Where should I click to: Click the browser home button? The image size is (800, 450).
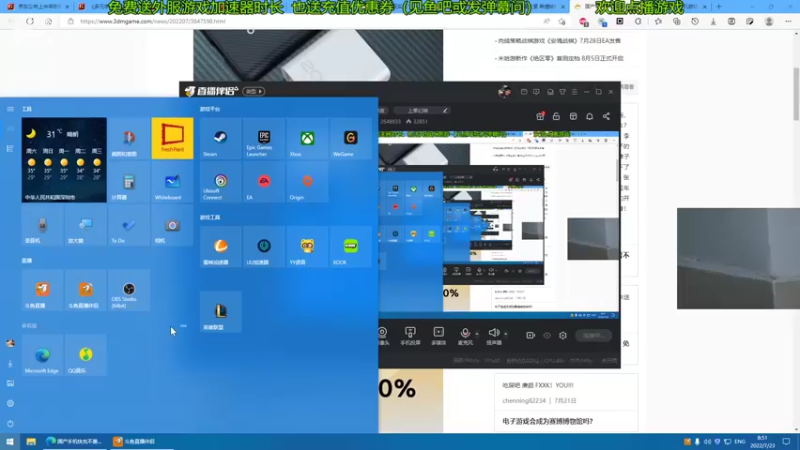pyautogui.click(x=48, y=21)
